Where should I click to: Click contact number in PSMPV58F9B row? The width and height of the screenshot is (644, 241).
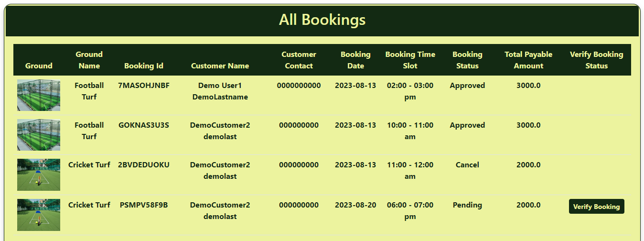[x=299, y=205]
